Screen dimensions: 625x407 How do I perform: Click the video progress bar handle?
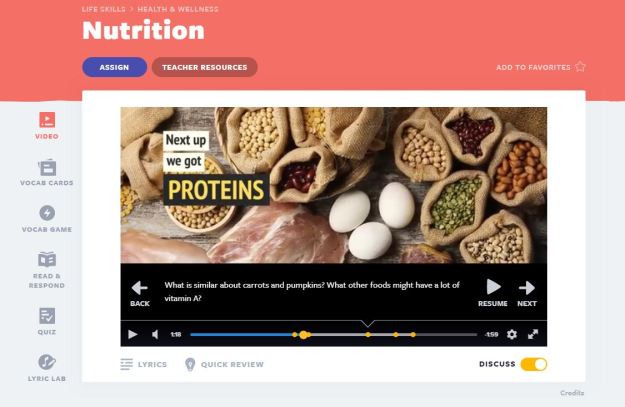click(304, 335)
